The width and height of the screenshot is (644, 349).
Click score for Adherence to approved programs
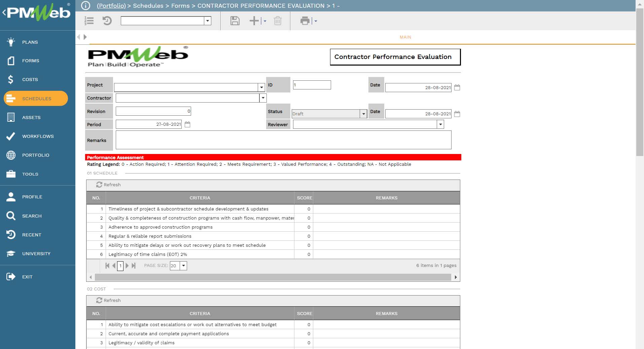coord(303,227)
